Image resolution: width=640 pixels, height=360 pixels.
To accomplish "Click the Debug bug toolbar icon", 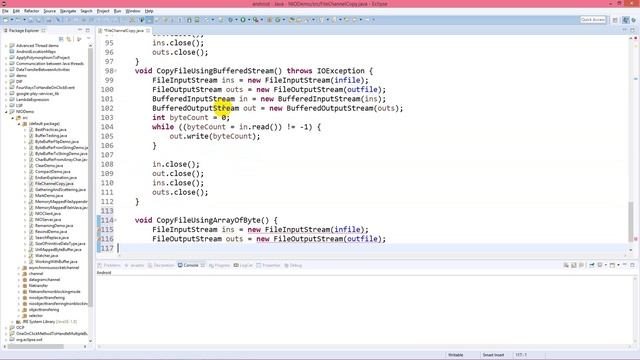I will click(x=230, y=20).
